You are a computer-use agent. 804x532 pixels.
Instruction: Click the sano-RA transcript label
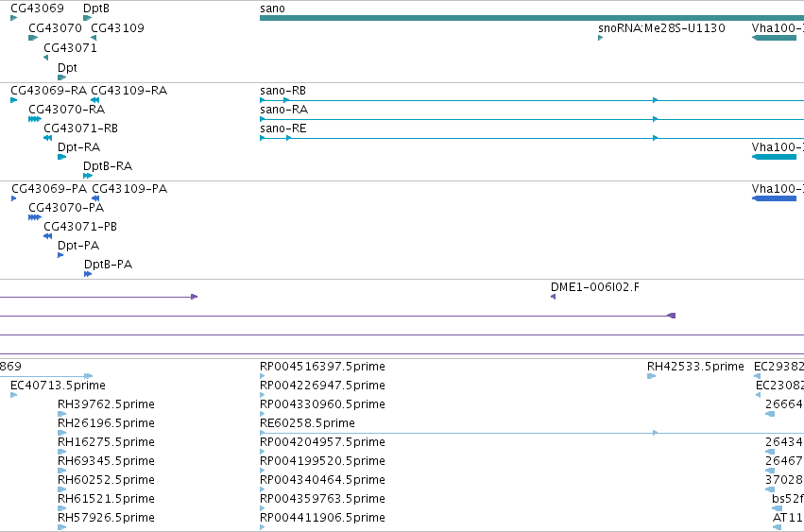(284, 110)
